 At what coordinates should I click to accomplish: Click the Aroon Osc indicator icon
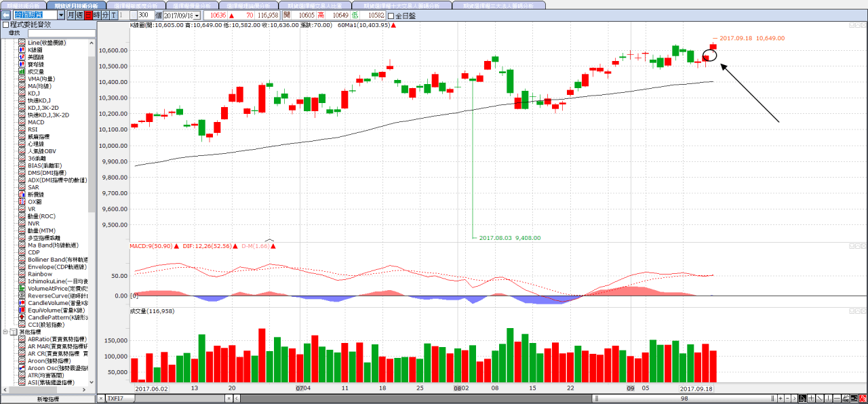22,367
